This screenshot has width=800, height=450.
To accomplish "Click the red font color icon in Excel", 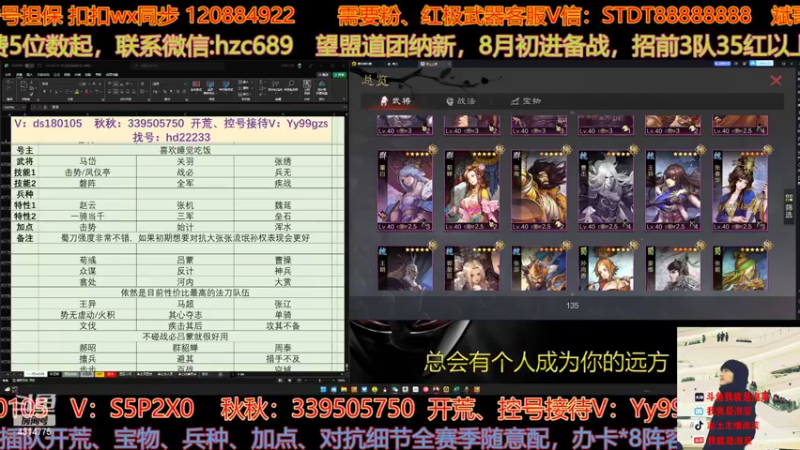I will 86,92.
